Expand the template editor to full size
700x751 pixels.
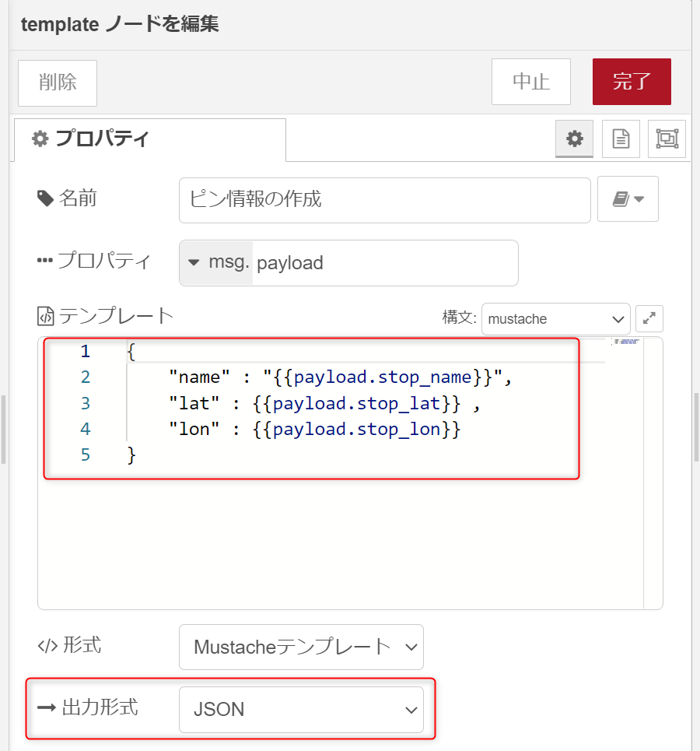click(x=649, y=318)
